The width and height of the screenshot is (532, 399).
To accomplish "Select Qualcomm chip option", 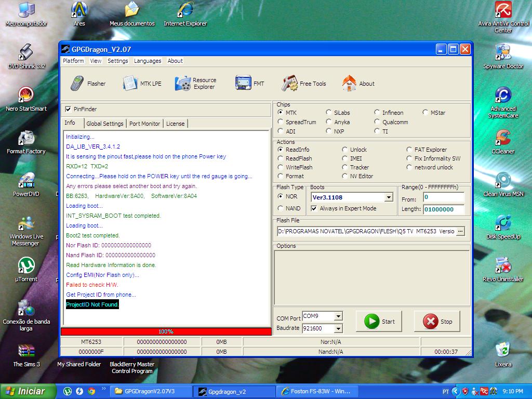I will click(x=377, y=122).
